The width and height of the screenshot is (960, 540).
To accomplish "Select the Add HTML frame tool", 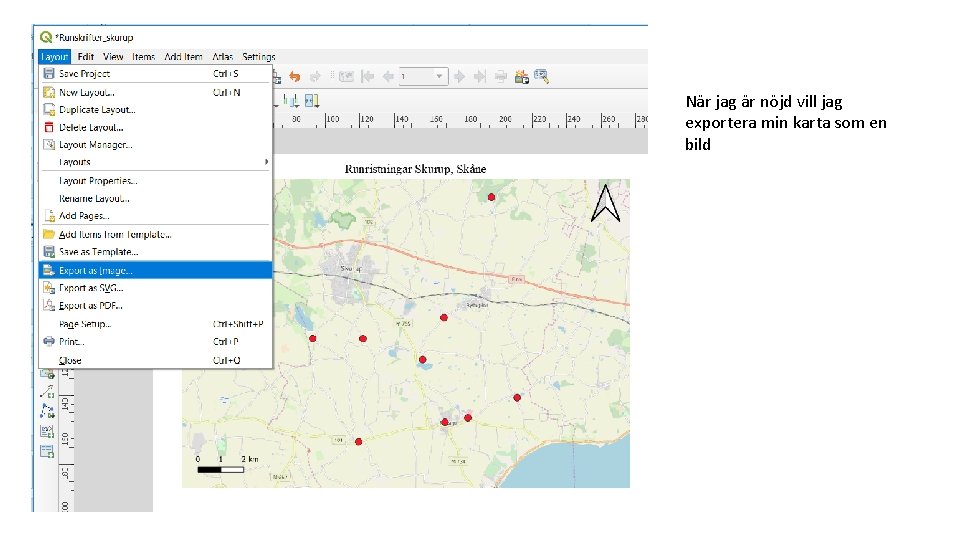I will [47, 431].
